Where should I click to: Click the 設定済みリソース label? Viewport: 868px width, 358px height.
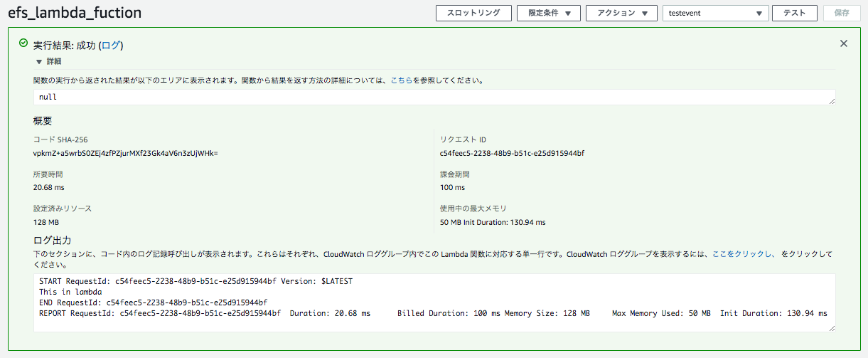point(63,209)
